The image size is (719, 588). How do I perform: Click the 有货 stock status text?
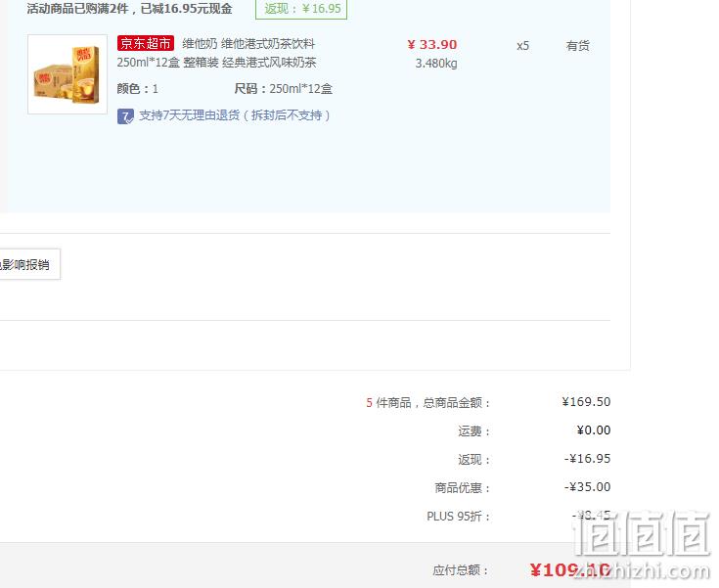577,46
